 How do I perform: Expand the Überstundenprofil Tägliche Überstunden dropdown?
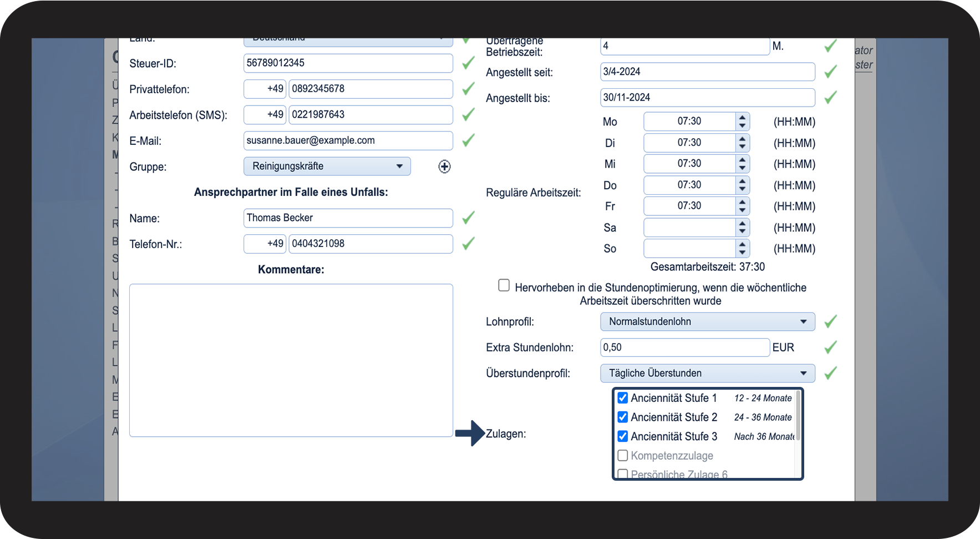[x=708, y=373]
